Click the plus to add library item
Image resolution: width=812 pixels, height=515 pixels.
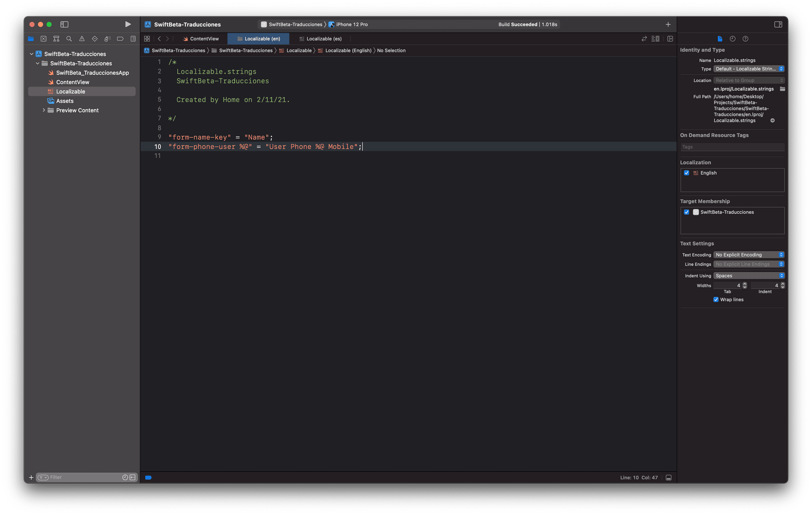click(x=668, y=24)
